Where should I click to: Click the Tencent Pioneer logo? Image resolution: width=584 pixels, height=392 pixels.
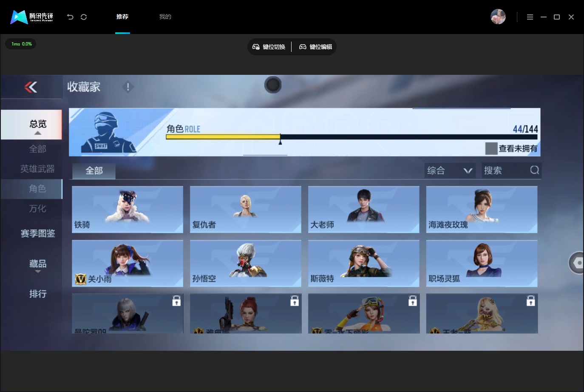32,17
